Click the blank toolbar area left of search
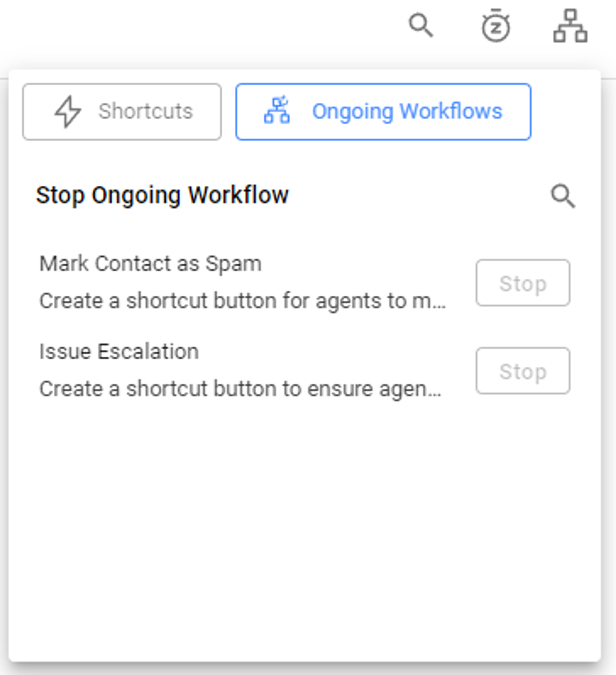The image size is (616, 675). click(x=201, y=30)
